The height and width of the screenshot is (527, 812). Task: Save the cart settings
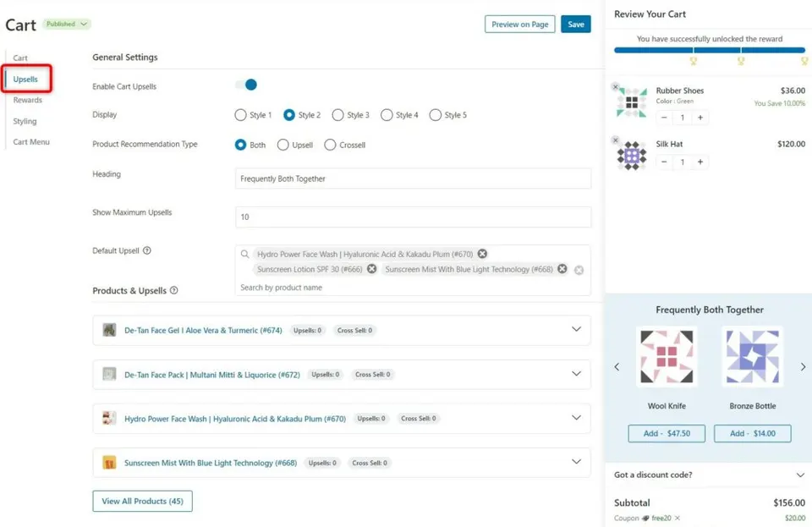[576, 25]
